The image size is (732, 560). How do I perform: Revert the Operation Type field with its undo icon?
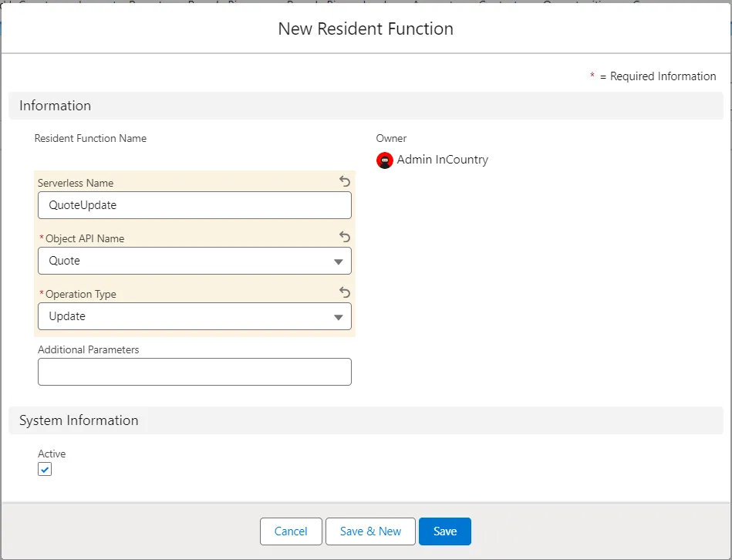tap(345, 293)
